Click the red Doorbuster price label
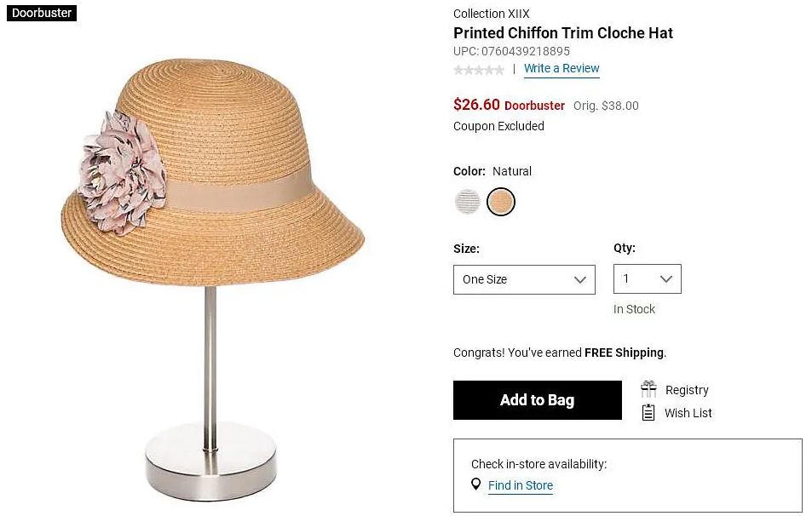 coord(534,106)
